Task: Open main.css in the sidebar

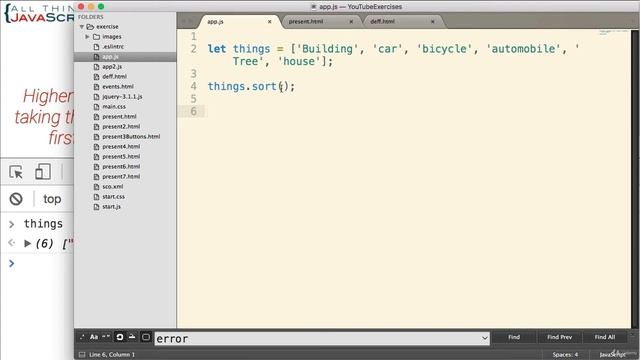Action: (114, 107)
